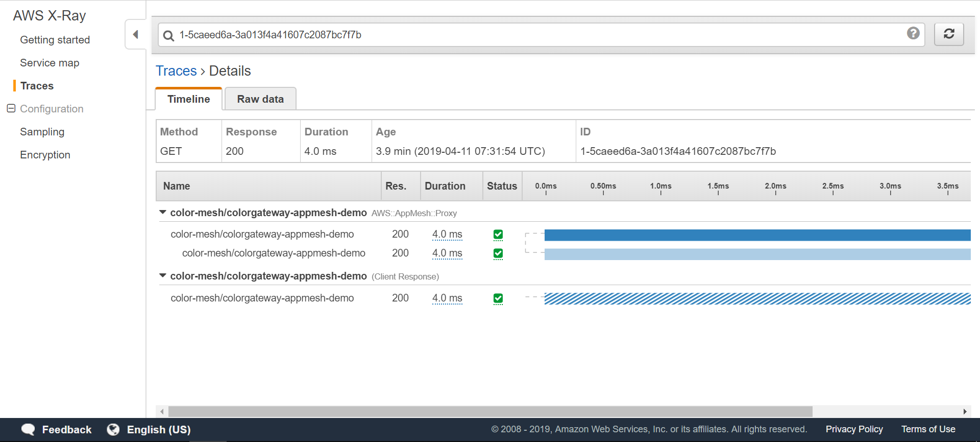This screenshot has width=980, height=442.
Task: Click the search magnifier icon
Action: pos(168,35)
